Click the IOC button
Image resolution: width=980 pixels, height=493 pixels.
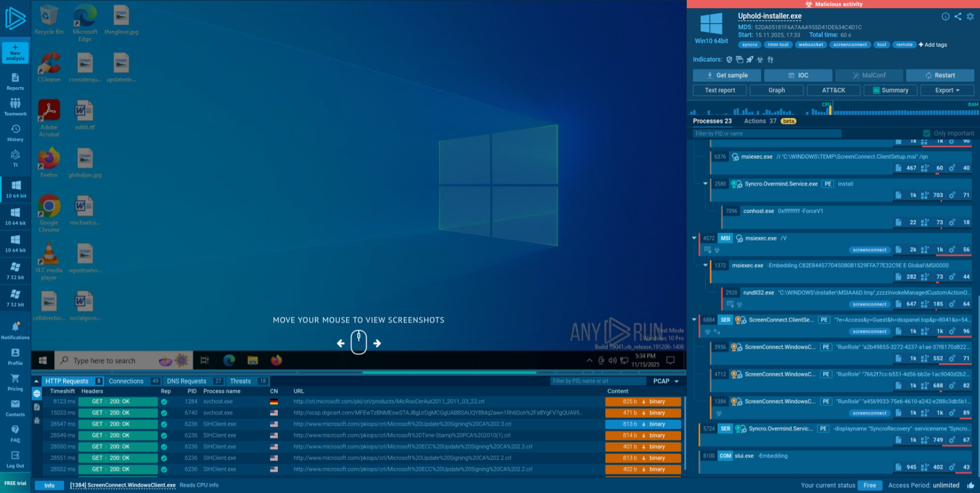[x=798, y=76]
